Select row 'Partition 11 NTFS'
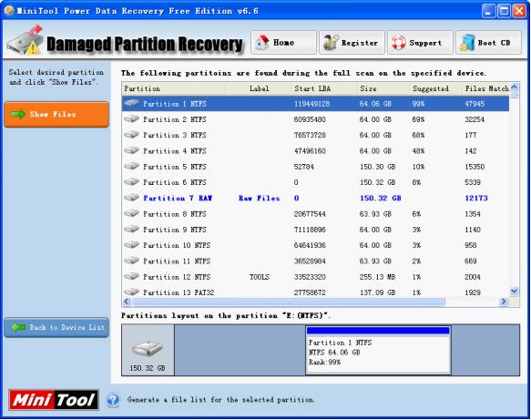The image size is (531, 420). (x=316, y=261)
